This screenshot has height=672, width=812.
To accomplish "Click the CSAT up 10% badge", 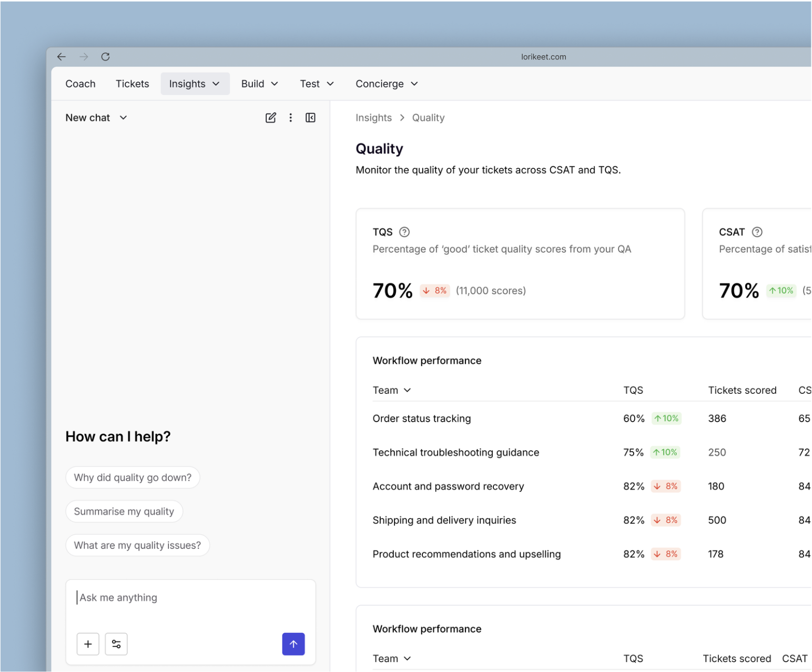I will coord(781,291).
